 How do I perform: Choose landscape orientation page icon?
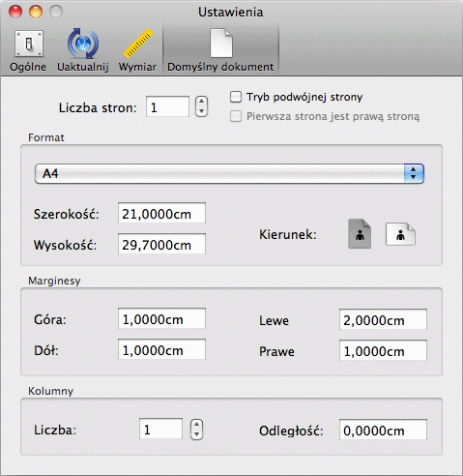(x=400, y=234)
